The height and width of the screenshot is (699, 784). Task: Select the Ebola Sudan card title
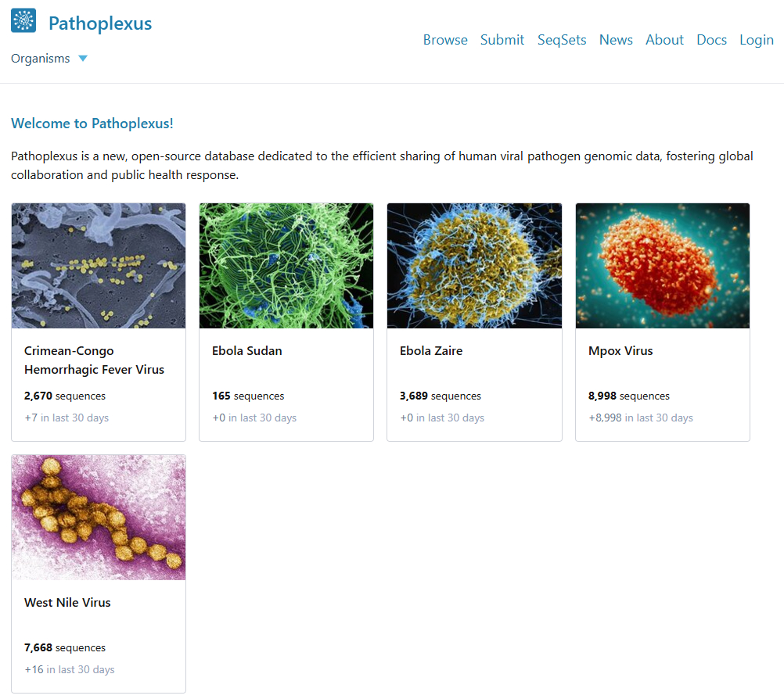pos(247,351)
